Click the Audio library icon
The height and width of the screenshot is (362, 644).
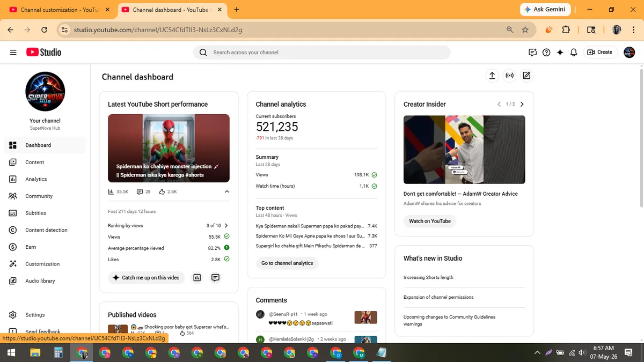click(13, 281)
